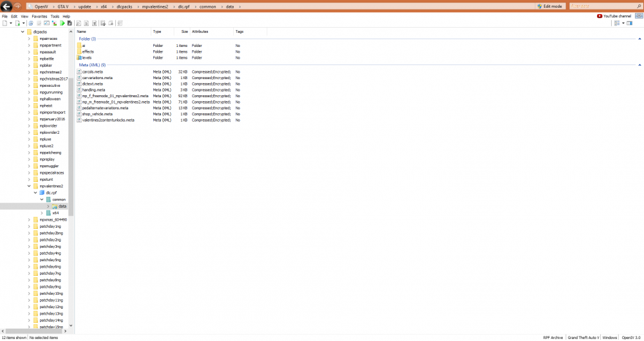
Task: Select the mpxmas_604490 folder in tree
Action: (x=53, y=219)
